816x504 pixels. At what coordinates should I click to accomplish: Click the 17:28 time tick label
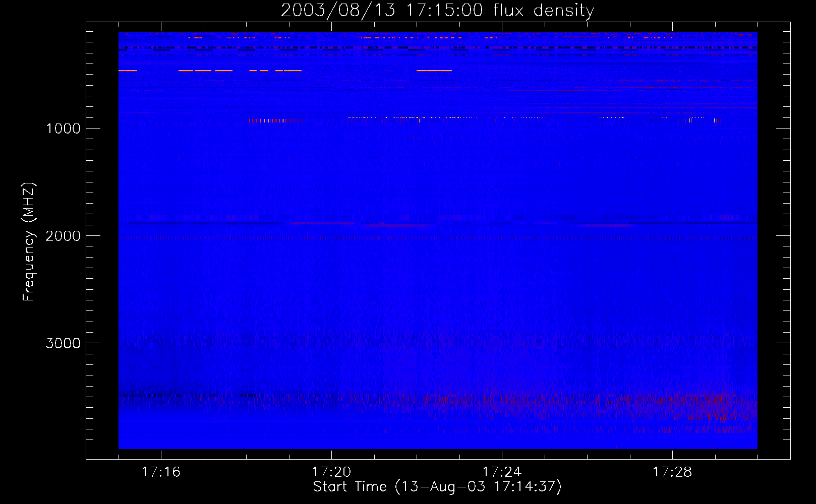(x=672, y=472)
